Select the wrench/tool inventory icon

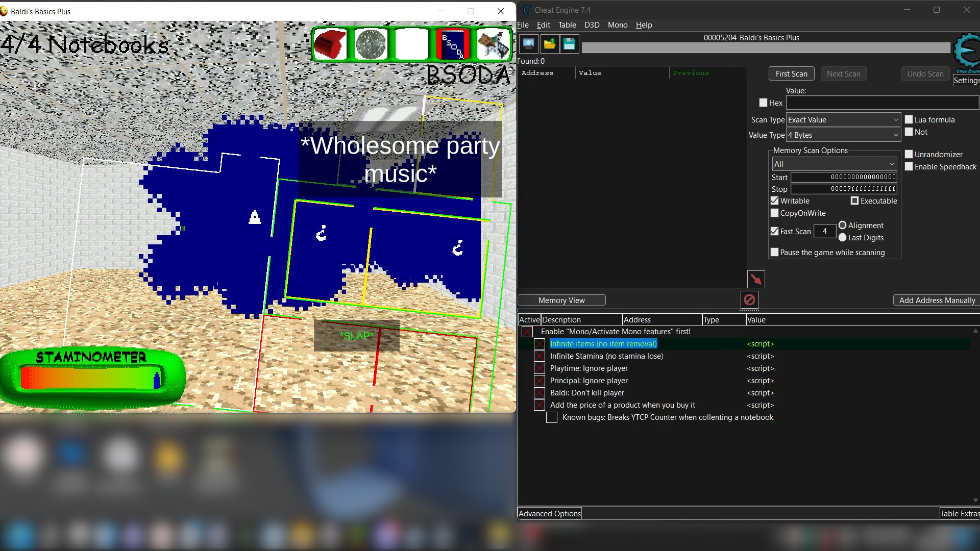[494, 44]
